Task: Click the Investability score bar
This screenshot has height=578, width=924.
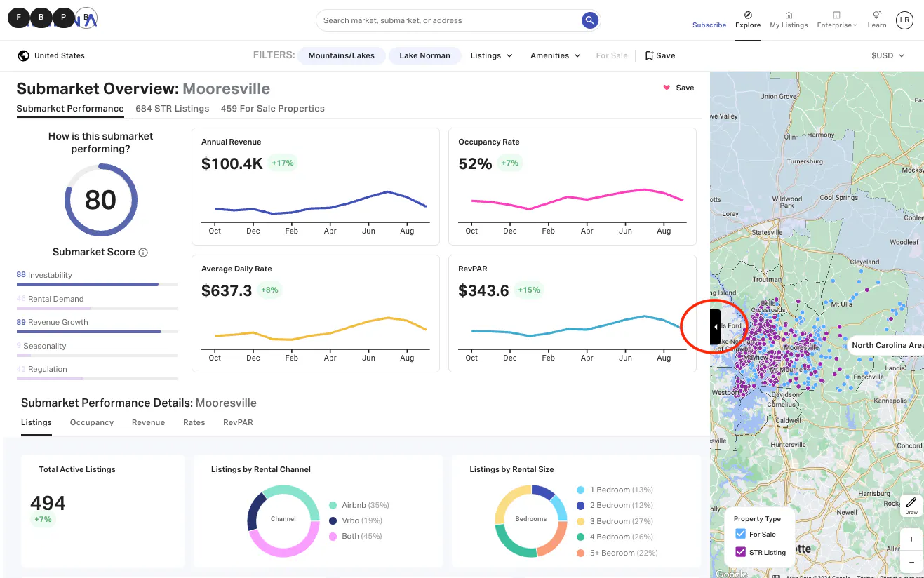Action: click(x=98, y=284)
